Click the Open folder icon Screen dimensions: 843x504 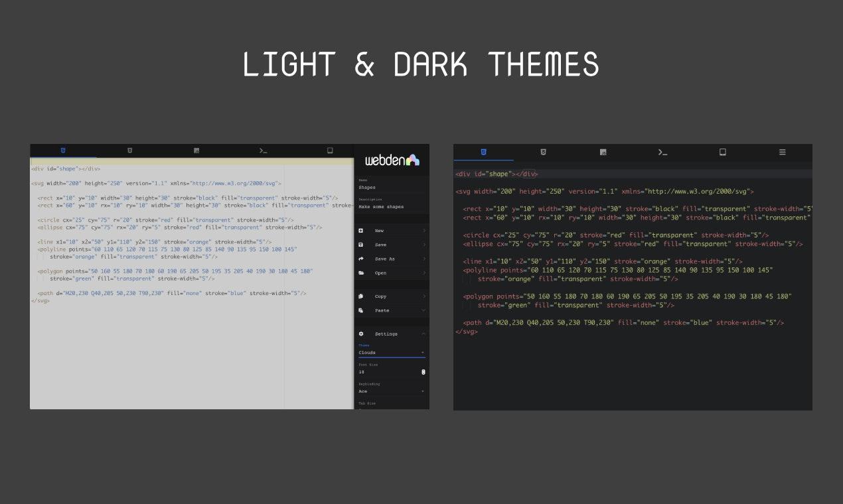point(361,273)
